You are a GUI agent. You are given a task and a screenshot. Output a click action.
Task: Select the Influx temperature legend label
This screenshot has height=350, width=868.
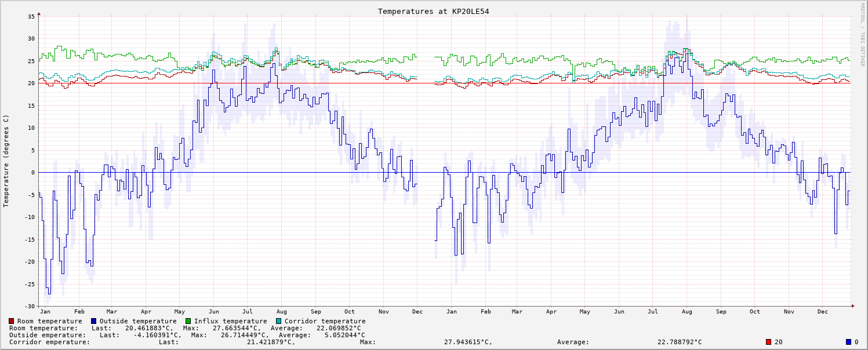230,321
